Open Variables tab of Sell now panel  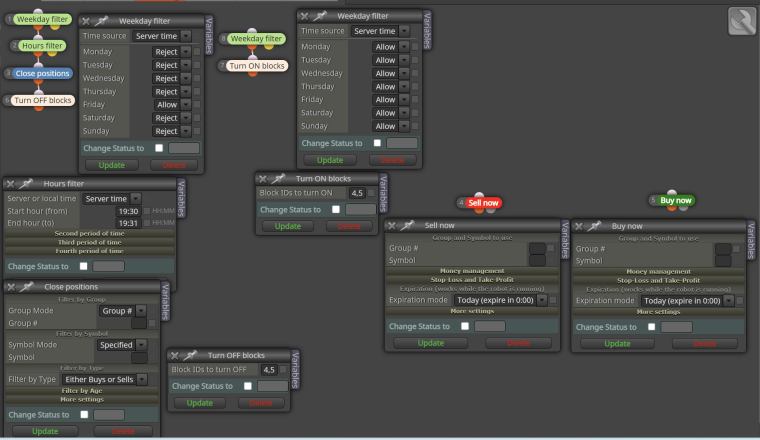(565, 239)
